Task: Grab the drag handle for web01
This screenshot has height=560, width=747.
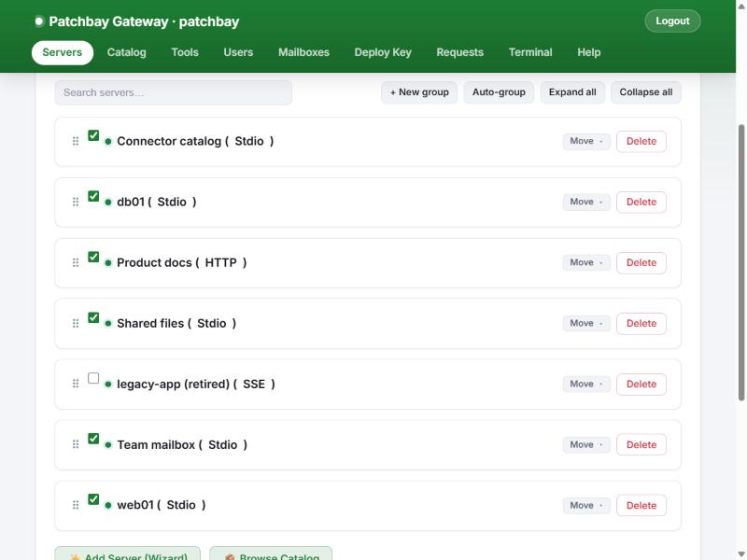Action: (76, 505)
